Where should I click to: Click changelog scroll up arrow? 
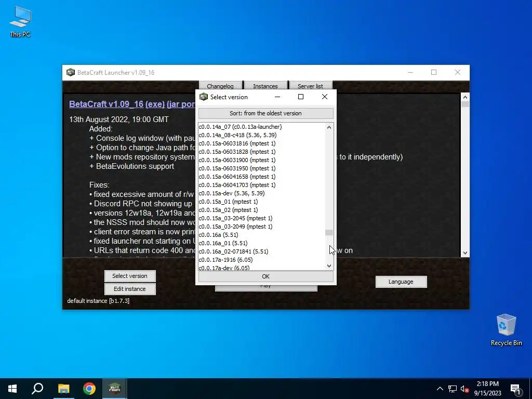465,97
